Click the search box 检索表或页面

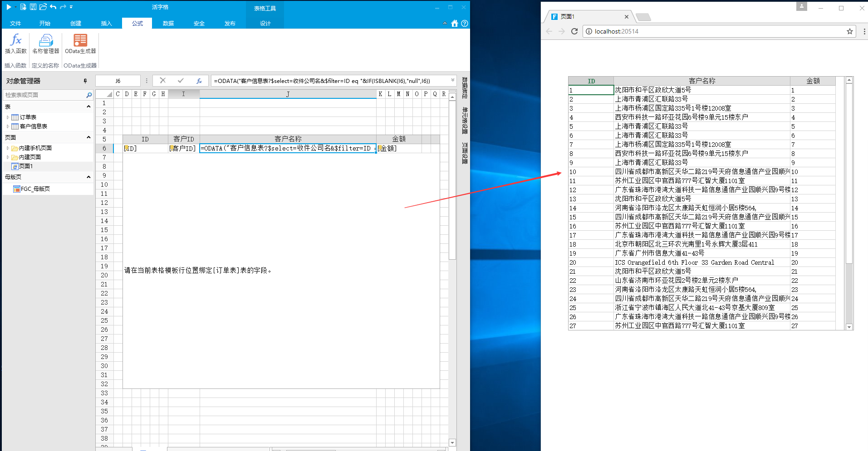(44, 95)
